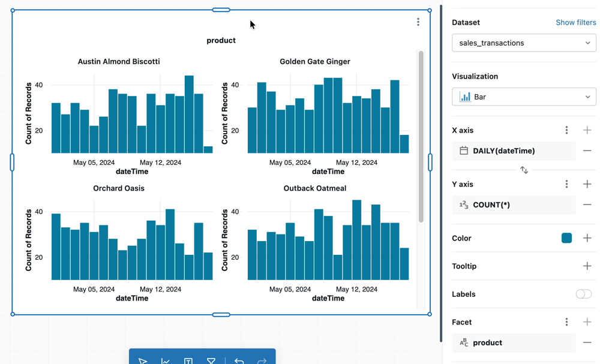
Task: Open the Facet options menu
Action: coord(566,322)
